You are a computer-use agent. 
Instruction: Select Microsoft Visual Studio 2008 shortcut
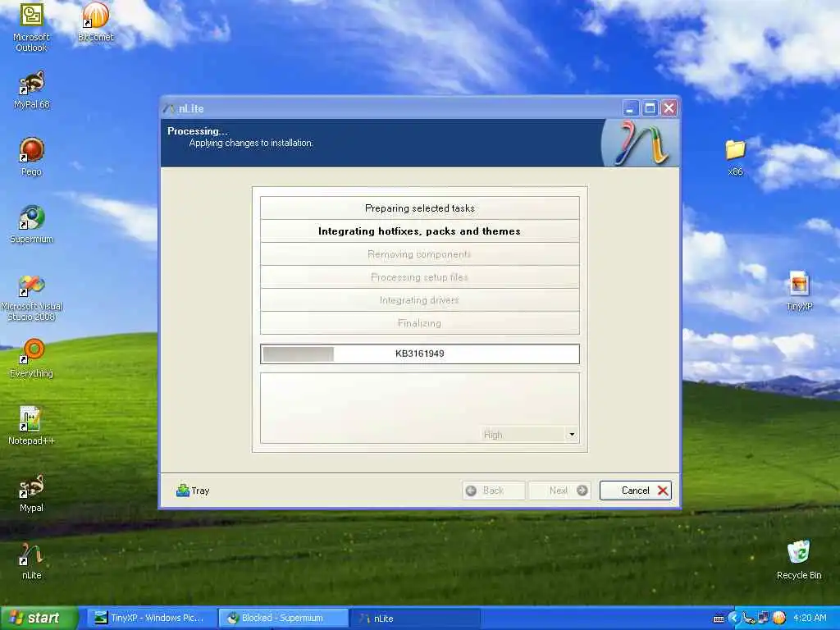[x=32, y=297]
